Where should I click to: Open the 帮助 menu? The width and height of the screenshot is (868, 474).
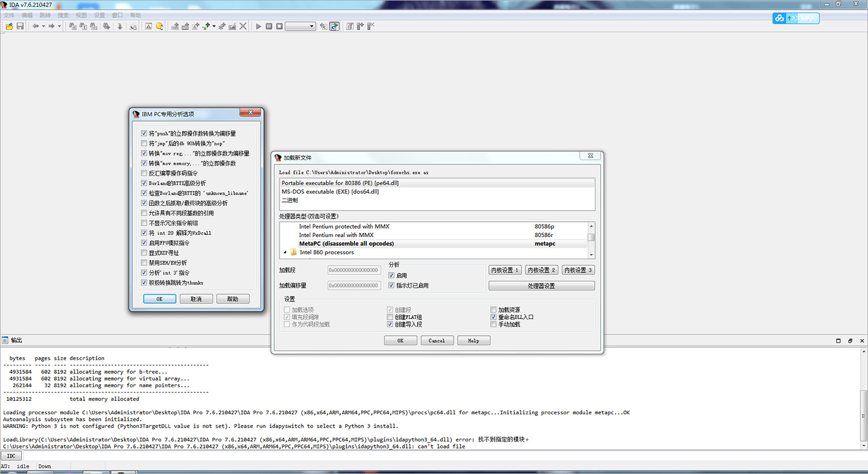pos(135,15)
